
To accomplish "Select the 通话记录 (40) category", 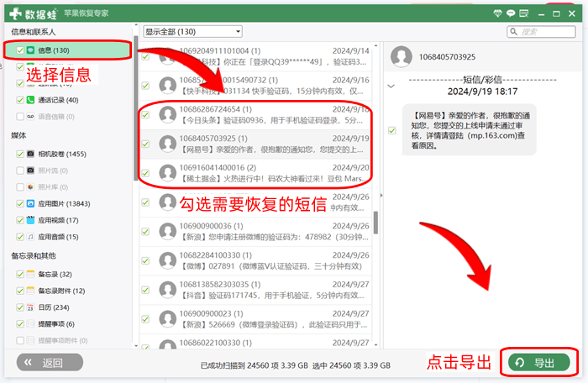I will click(x=58, y=100).
